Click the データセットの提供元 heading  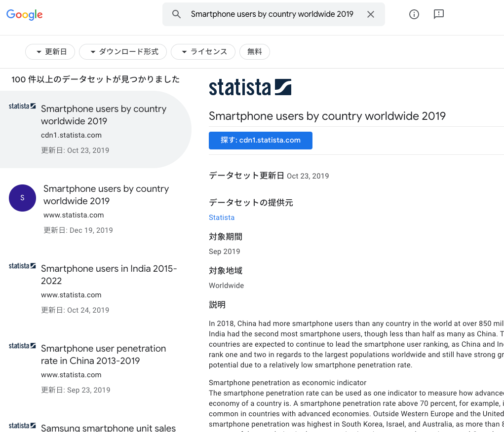point(251,203)
